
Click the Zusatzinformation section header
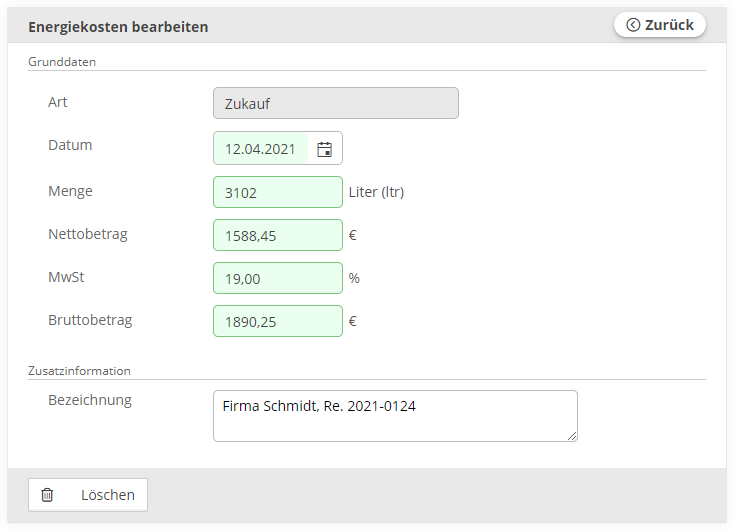coord(79,371)
